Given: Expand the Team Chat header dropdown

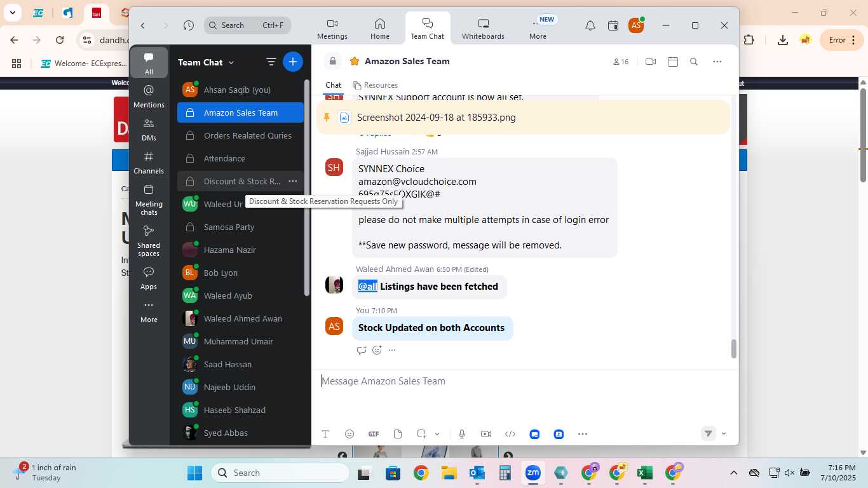Looking at the screenshot, I should click(231, 62).
